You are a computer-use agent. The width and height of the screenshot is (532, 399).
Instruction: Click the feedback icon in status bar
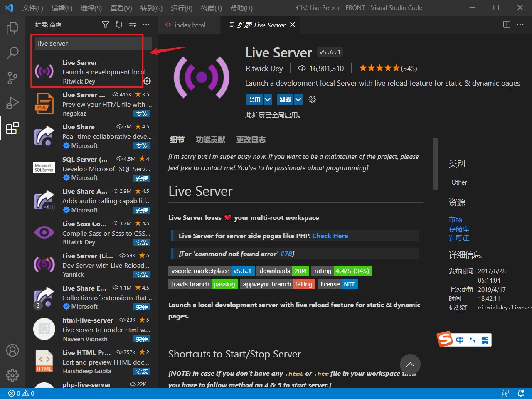tap(505, 393)
